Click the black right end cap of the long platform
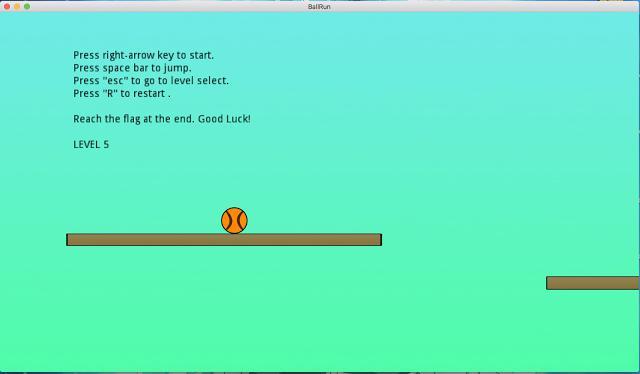The image size is (640, 374). (381, 240)
